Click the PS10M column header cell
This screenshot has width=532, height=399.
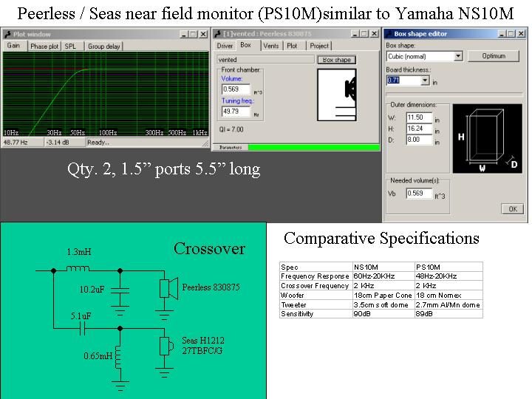point(449,267)
